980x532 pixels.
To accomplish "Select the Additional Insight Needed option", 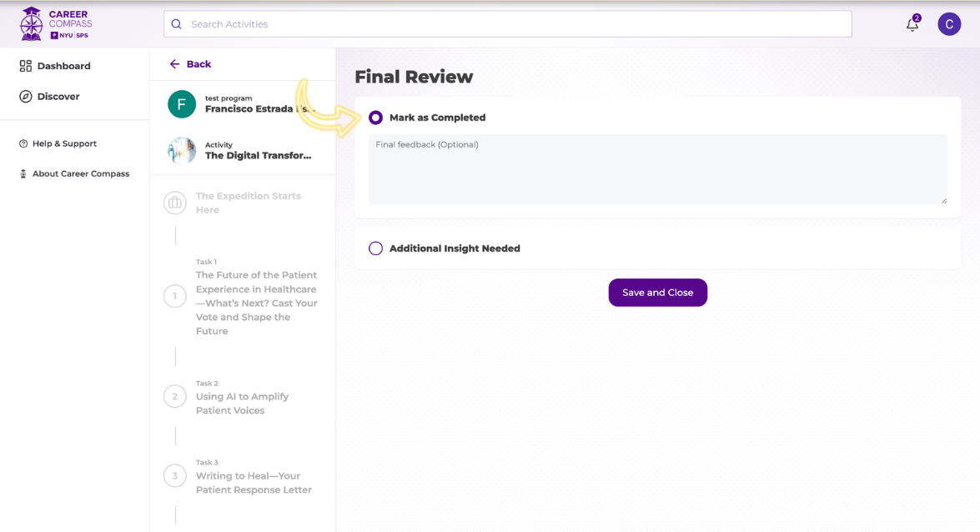I will 376,248.
